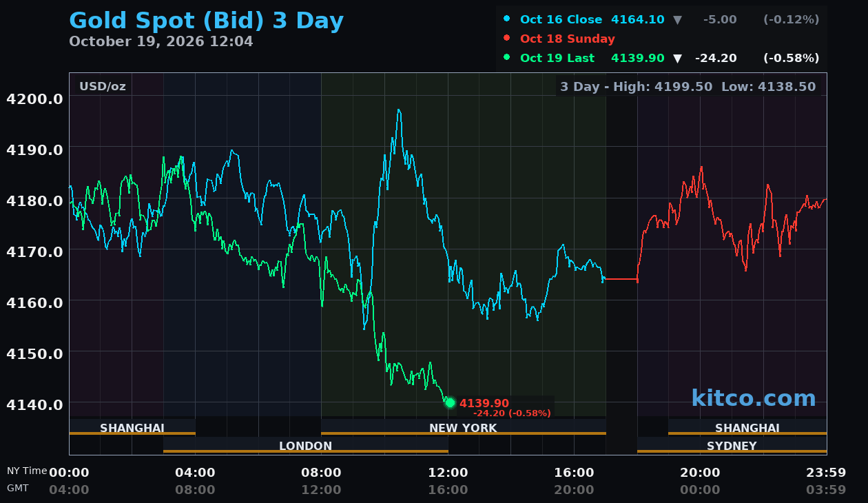Click the Oct 18 Sunday legend label
The width and height of the screenshot is (868, 503).
(x=568, y=39)
